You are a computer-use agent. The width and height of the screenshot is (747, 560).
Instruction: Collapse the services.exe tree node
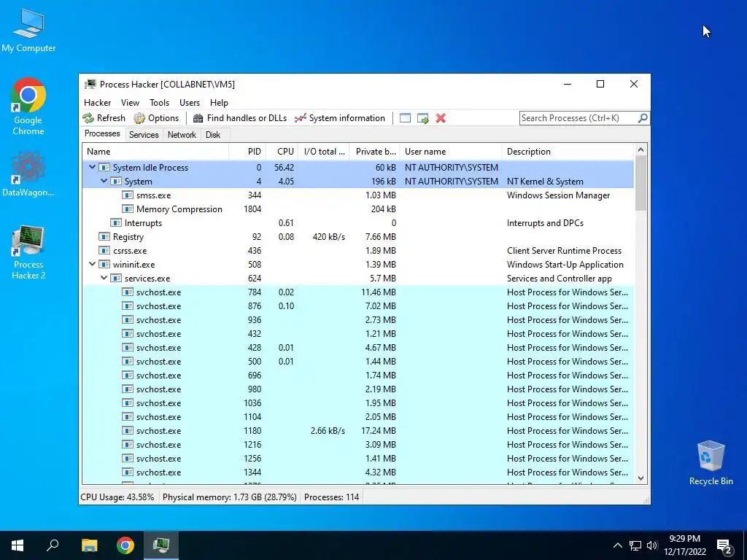click(x=104, y=278)
